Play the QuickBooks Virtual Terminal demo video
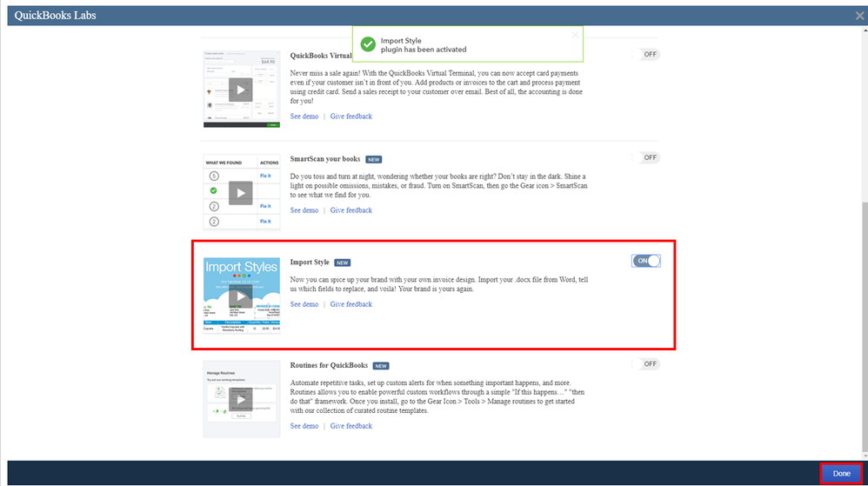 coord(240,90)
